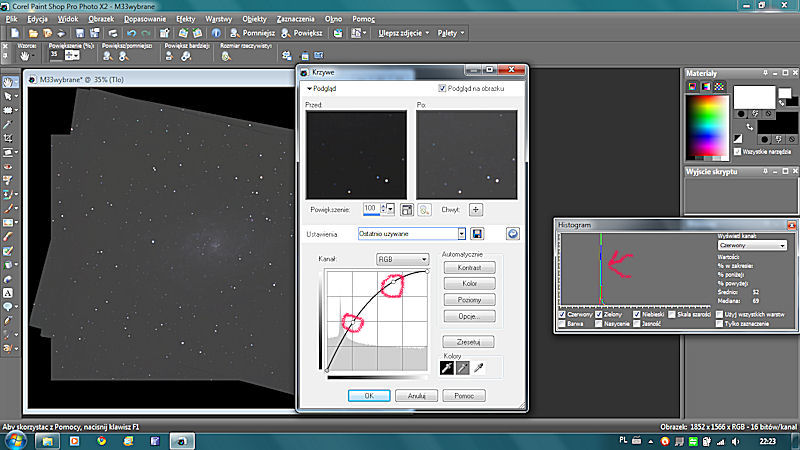Open a file with the folder icon
Viewport: 800px width, 450px height.
(33, 33)
